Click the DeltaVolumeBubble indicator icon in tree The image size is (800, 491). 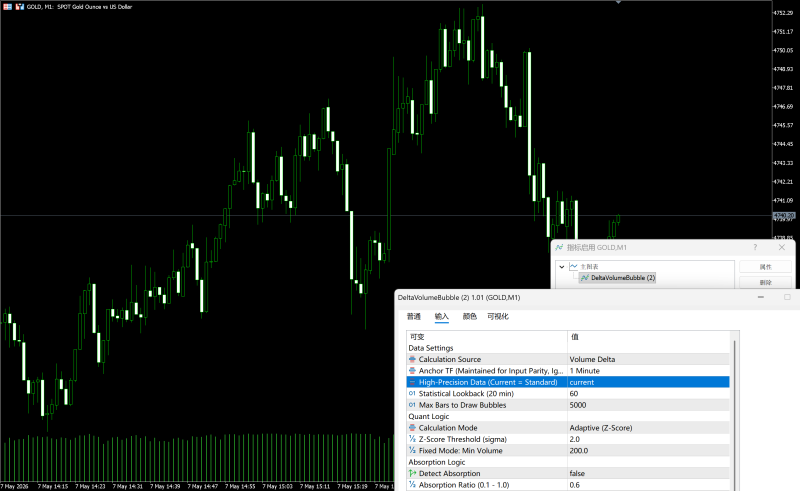tap(585, 278)
